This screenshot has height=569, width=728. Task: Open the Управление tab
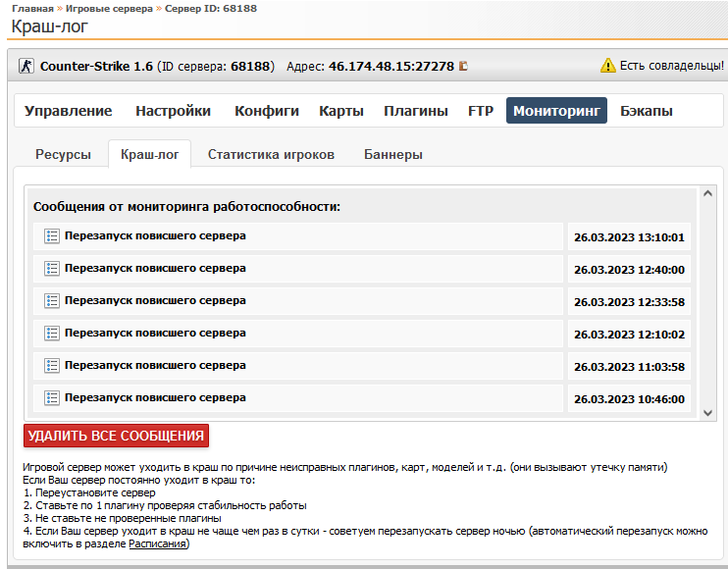69,111
